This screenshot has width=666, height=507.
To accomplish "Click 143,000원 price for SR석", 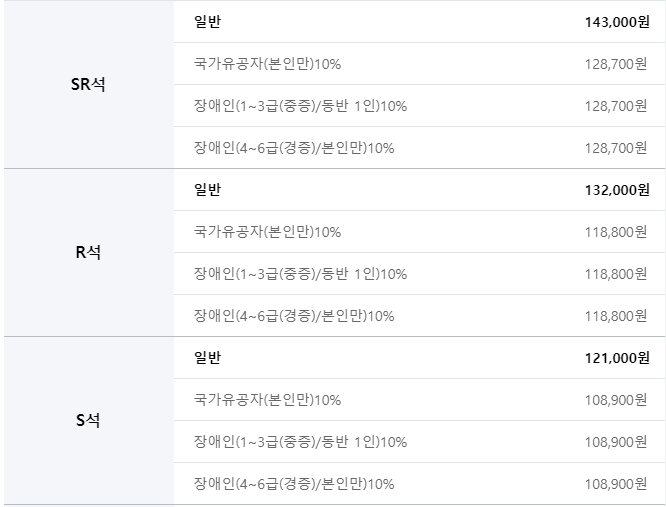I will (x=617, y=22).
